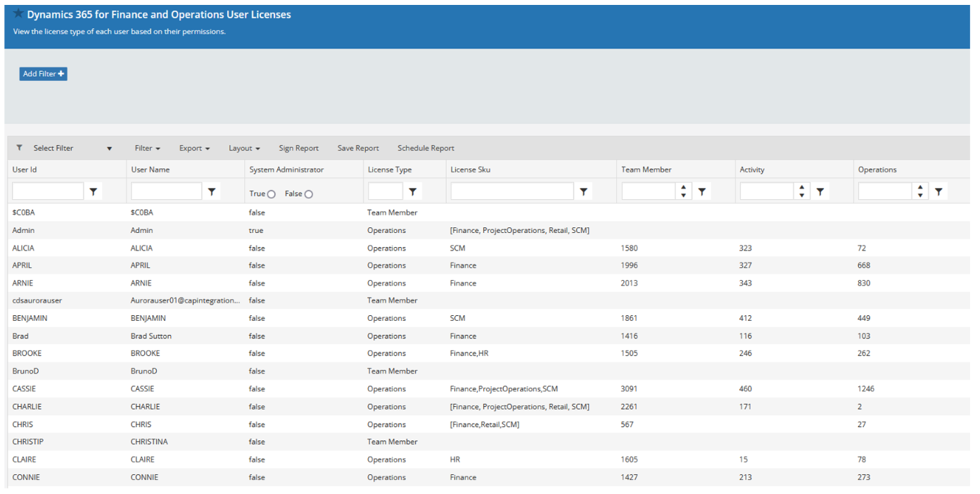Viewport: 980px width, 494px height.
Task: Sort by the Team Member column header
Action: pyautogui.click(x=646, y=170)
